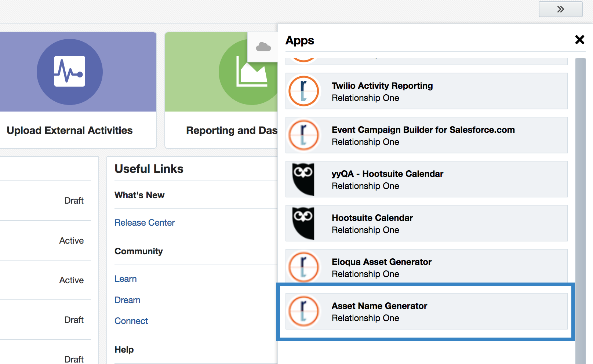
Task: Open Reporting and Dashboards card title
Action: coord(232,131)
